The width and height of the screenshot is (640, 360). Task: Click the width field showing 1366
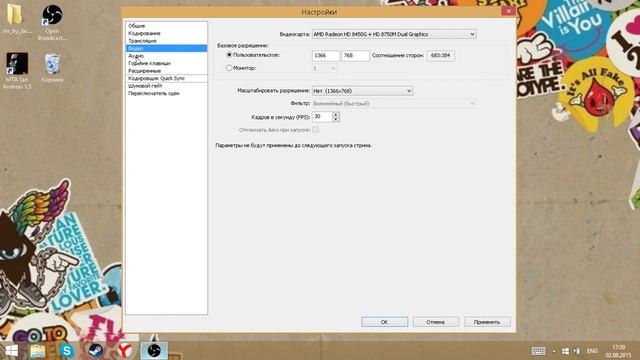pos(326,56)
